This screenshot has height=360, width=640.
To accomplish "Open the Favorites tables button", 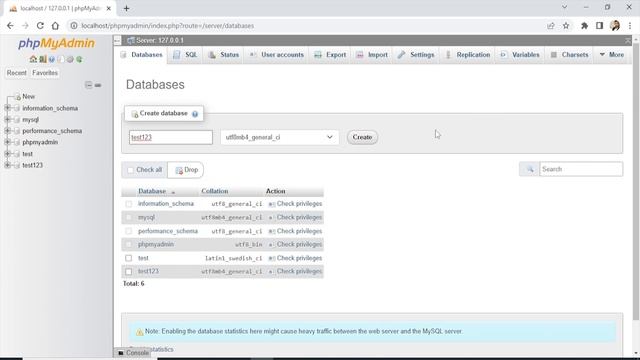I will [45, 73].
